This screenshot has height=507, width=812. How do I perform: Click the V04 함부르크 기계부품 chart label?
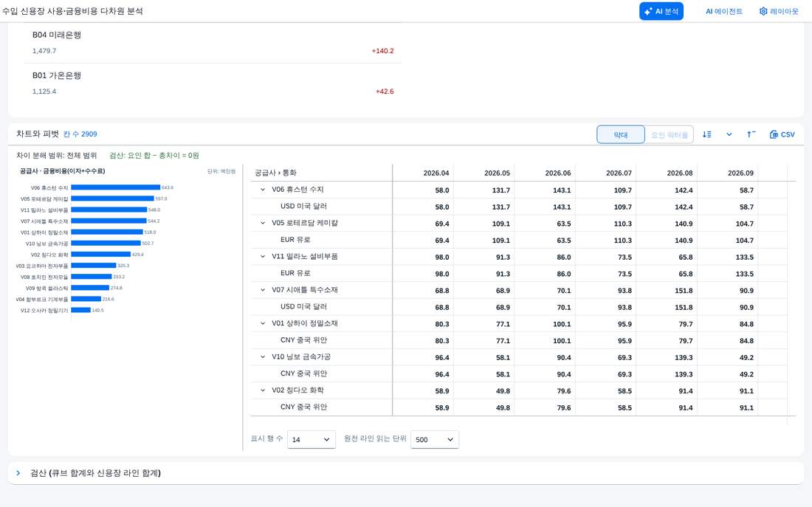(x=41, y=300)
